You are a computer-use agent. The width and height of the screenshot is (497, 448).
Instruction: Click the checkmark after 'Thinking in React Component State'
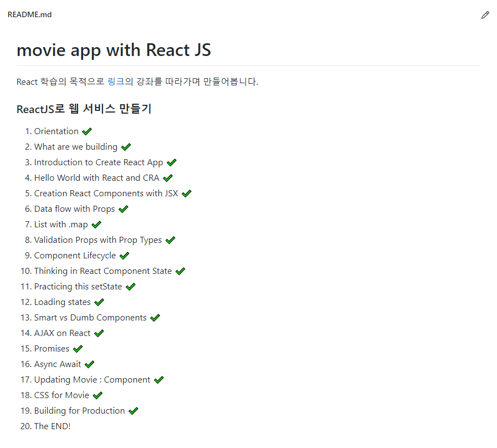click(180, 271)
